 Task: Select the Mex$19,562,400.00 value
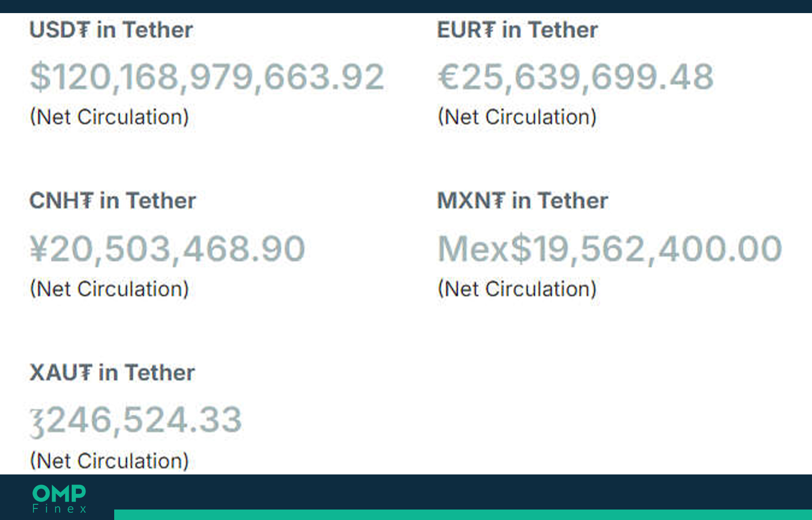tap(610, 249)
